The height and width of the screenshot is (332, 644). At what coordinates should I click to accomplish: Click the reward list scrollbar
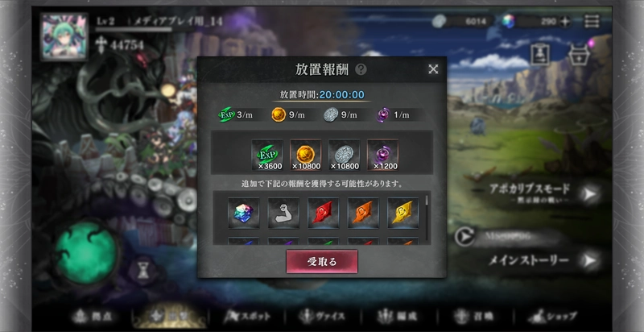427,218
